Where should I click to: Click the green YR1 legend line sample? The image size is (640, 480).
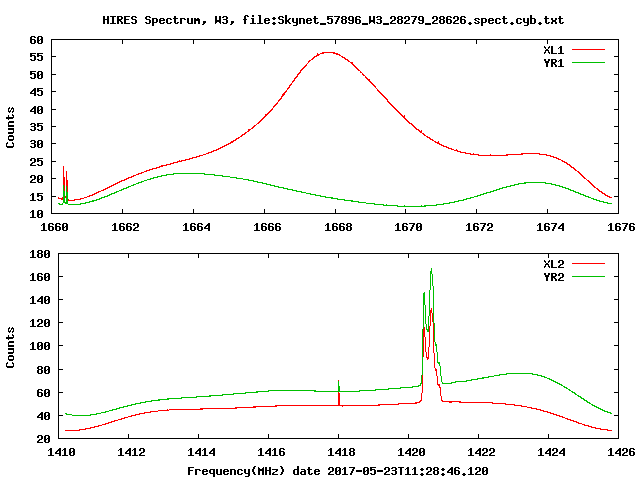coord(588,63)
